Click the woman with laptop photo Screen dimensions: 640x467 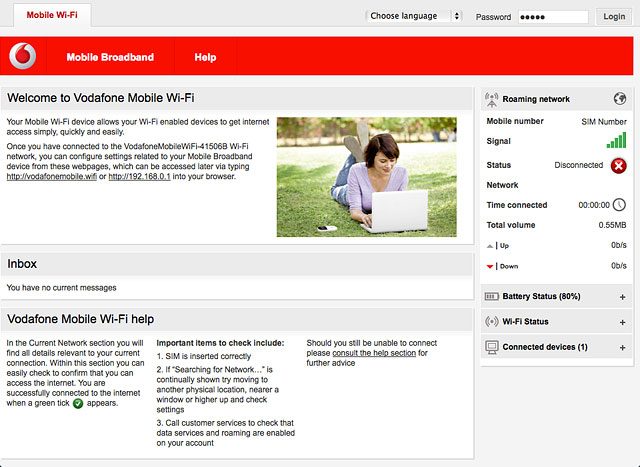(367, 177)
